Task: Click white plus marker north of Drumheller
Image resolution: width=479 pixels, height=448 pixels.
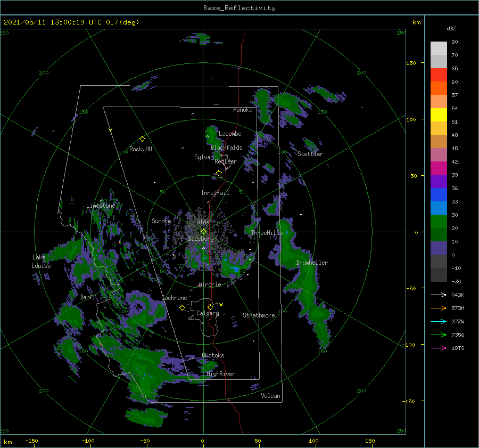Action: point(301,214)
